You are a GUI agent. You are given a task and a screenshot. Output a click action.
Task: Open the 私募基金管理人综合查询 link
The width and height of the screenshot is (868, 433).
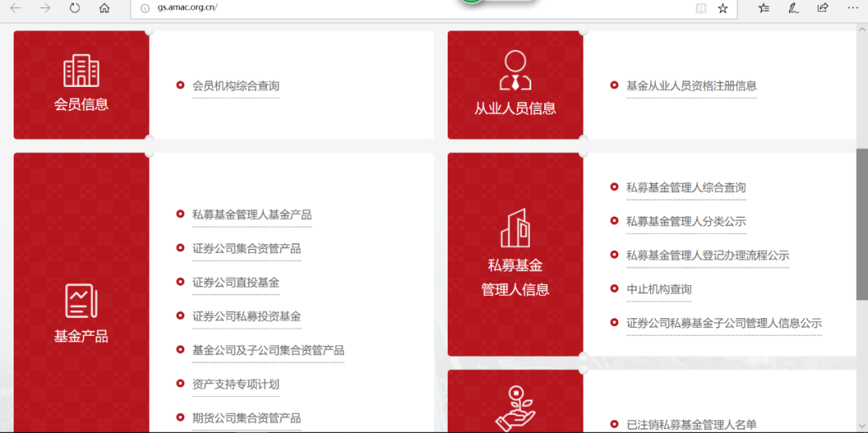(686, 187)
